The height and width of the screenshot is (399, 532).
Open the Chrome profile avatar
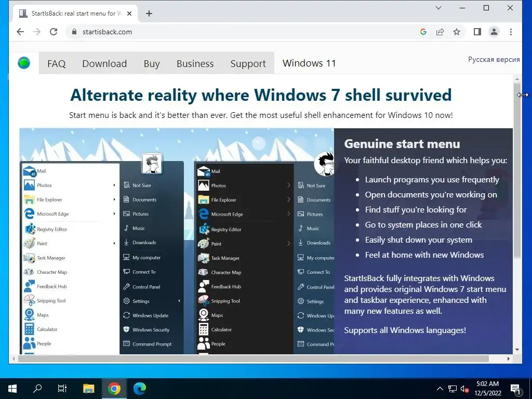coord(494,32)
